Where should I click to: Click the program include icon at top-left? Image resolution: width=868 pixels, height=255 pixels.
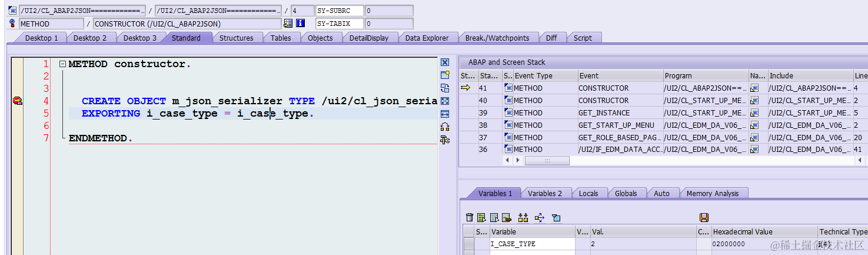click(13, 11)
